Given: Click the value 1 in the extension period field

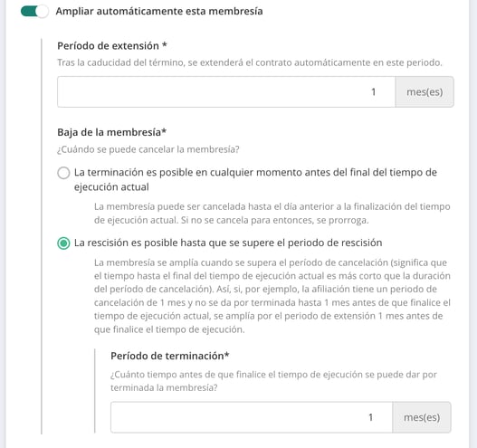Looking at the screenshot, I should coord(373,91).
